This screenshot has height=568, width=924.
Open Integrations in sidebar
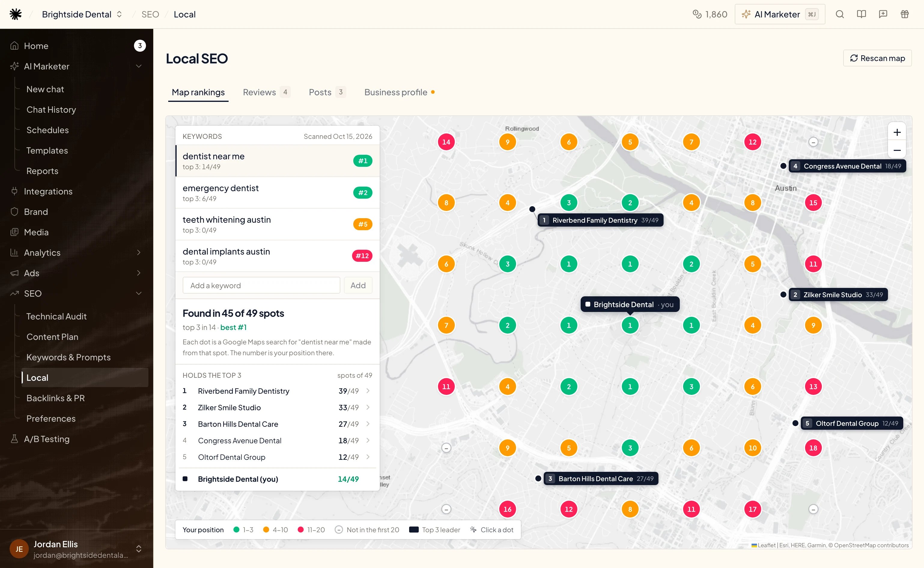click(x=77, y=191)
